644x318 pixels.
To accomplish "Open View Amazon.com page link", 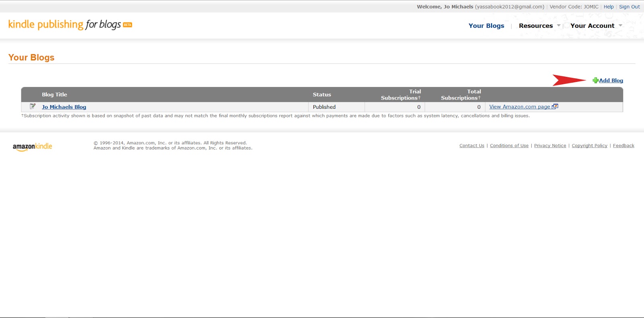I will 520,107.
